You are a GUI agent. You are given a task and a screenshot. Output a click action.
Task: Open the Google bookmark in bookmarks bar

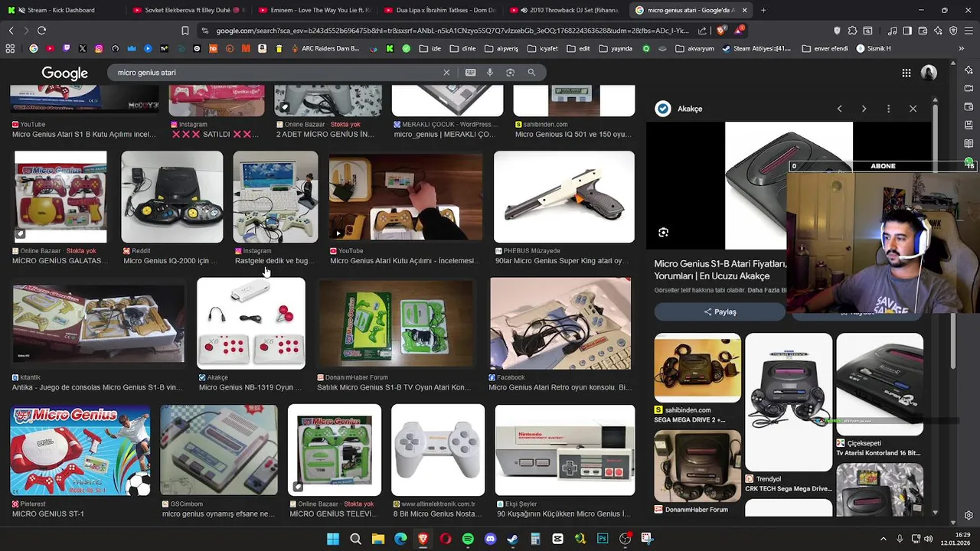(x=34, y=48)
